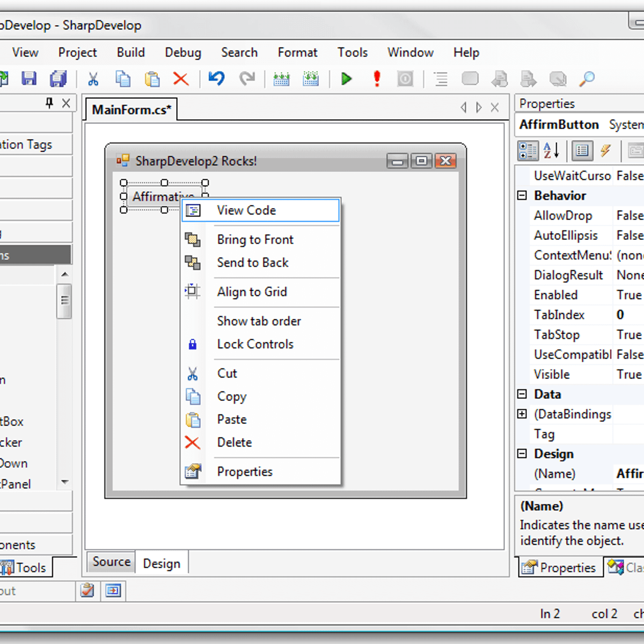This screenshot has width=644, height=644.
Task: Click the toolbox vertical scrollbar thumb
Action: click(65, 301)
